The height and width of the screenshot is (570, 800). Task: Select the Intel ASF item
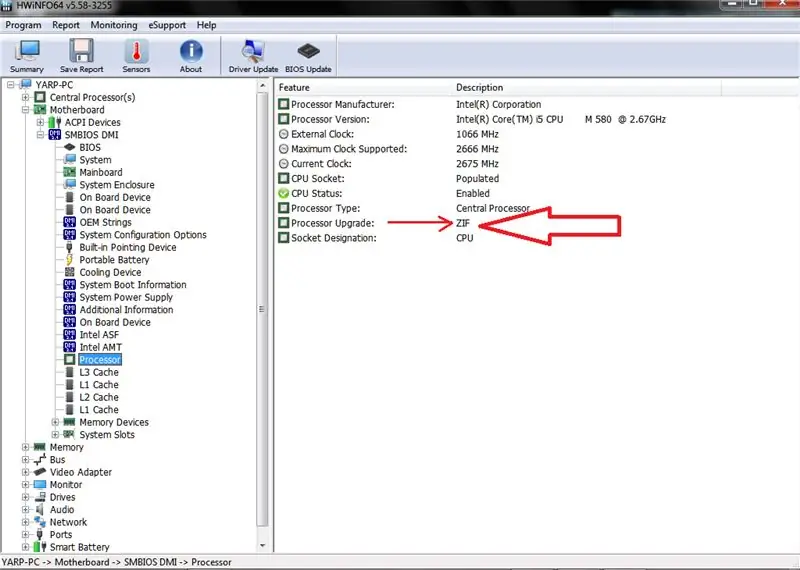click(99, 335)
